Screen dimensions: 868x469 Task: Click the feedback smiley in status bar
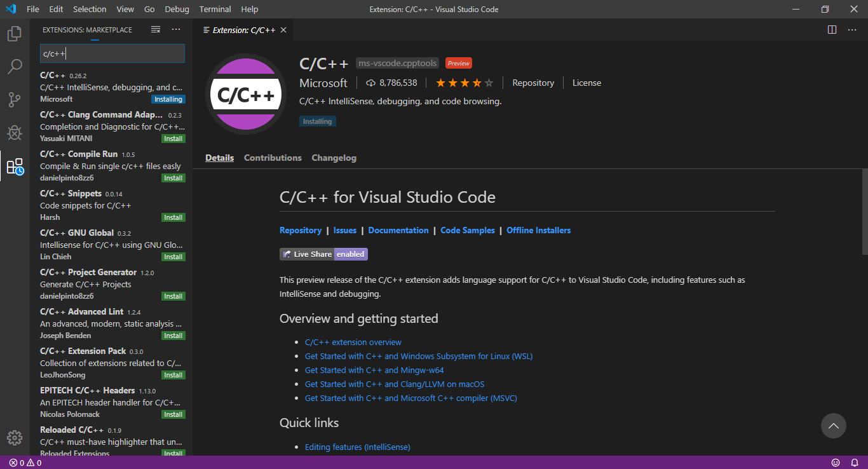pos(836,463)
